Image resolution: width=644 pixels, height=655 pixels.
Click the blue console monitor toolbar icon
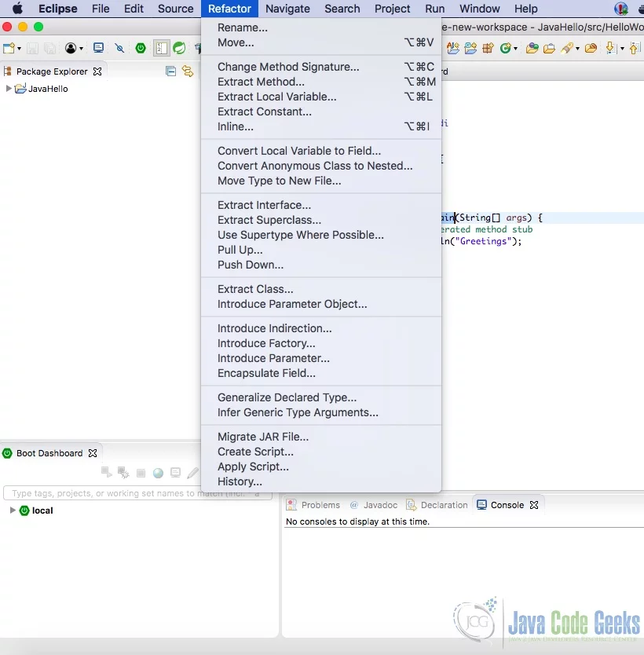coord(98,48)
